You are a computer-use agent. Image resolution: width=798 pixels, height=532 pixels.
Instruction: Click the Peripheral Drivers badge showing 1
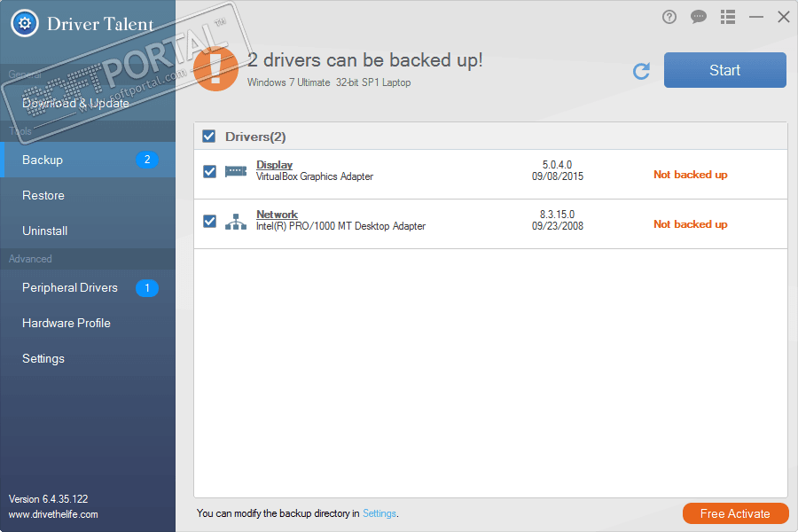[147, 288]
